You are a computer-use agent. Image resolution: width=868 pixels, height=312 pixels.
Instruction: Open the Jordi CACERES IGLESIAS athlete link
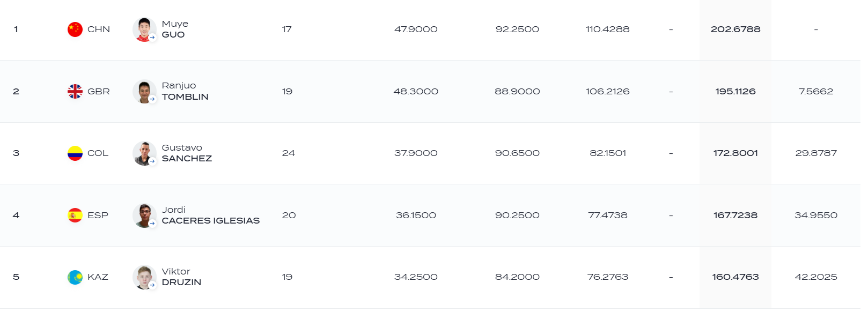(210, 216)
